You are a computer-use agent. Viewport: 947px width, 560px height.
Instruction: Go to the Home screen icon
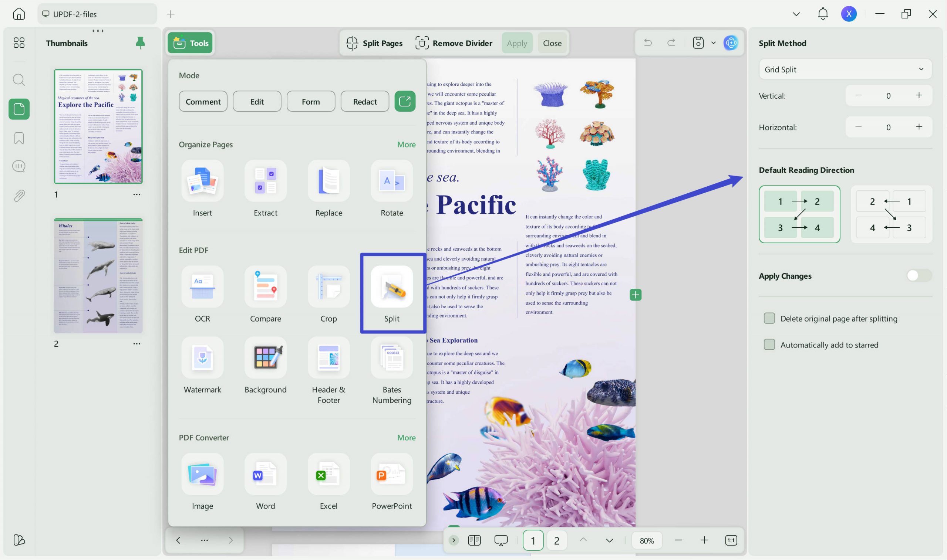tap(19, 14)
